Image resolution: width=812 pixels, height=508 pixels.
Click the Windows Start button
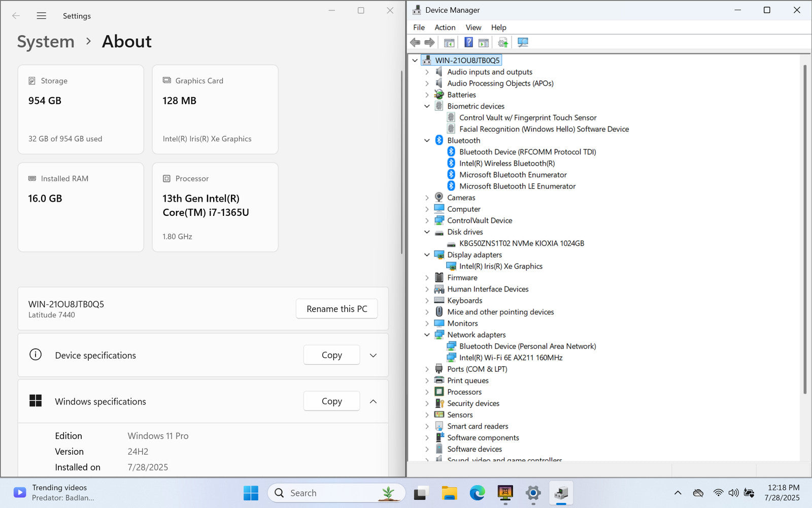(251, 493)
